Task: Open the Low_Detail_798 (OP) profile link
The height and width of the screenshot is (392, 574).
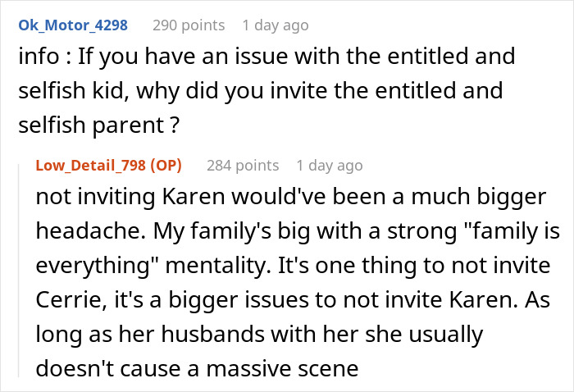Action: click(x=109, y=166)
